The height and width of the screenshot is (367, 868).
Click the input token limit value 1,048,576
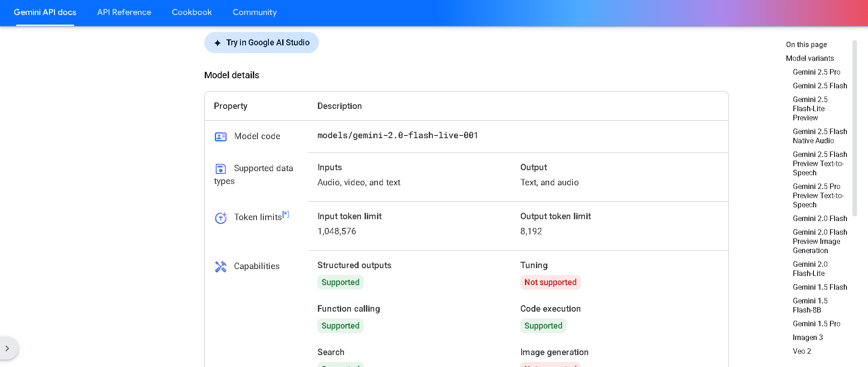[x=337, y=231]
